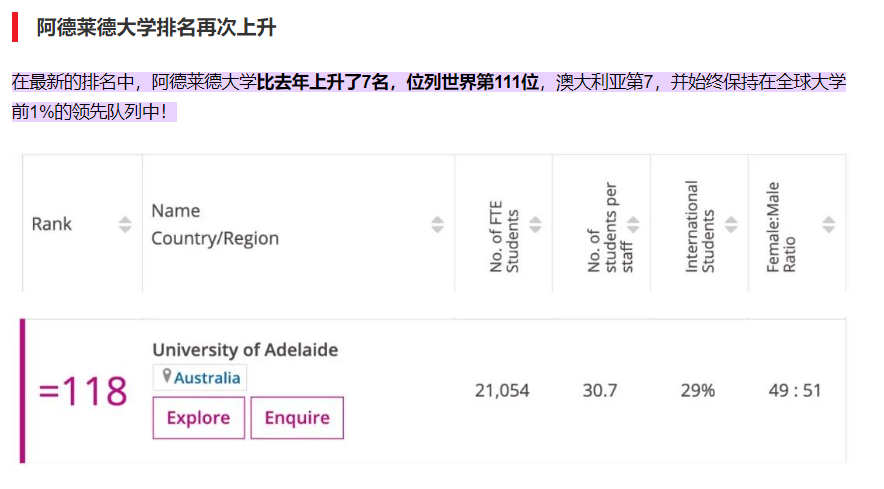Click sort arrows for No. of FTE Students
Viewport: 884px width, 489px height.
coord(535,225)
